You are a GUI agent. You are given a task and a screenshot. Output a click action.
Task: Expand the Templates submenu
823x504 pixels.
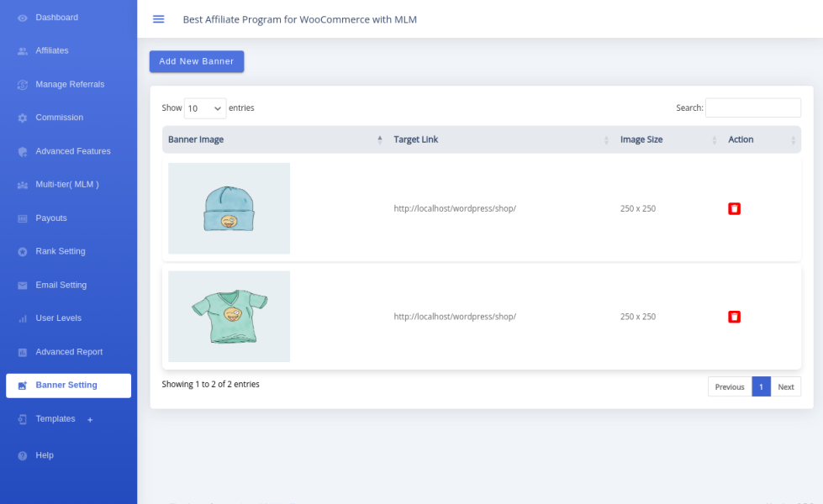tap(90, 419)
